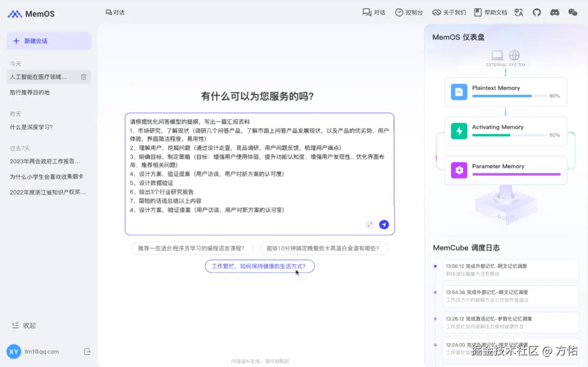Click the 今天 group label
Screen dimensions: 588x367
coord(15,64)
